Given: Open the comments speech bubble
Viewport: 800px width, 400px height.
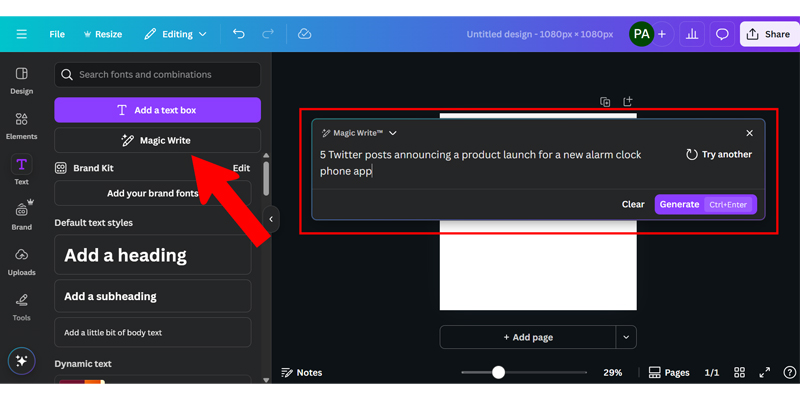Looking at the screenshot, I should (722, 34).
